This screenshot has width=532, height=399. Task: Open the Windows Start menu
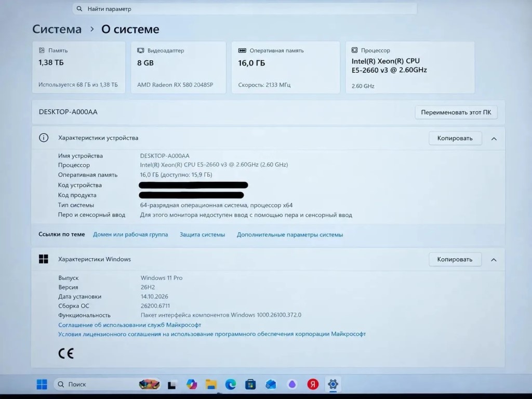(x=42, y=384)
